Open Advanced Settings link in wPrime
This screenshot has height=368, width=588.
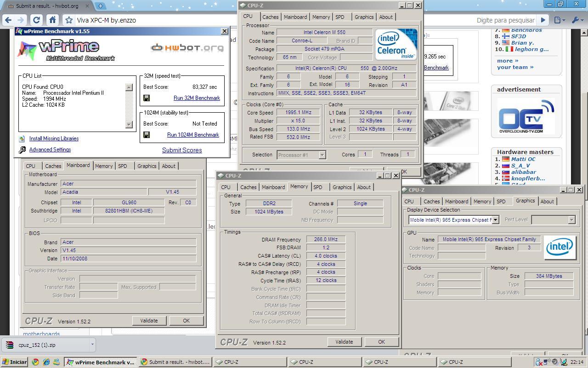tap(50, 149)
